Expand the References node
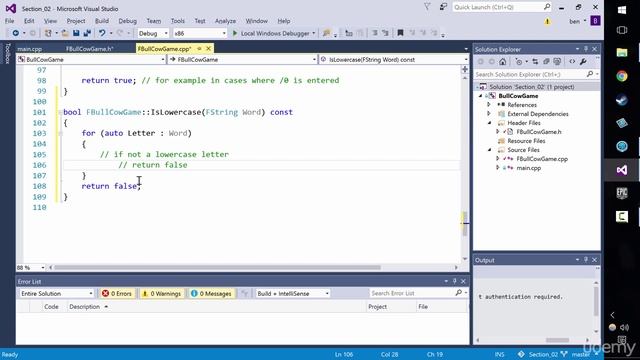This screenshot has width=640, height=360. [489, 104]
